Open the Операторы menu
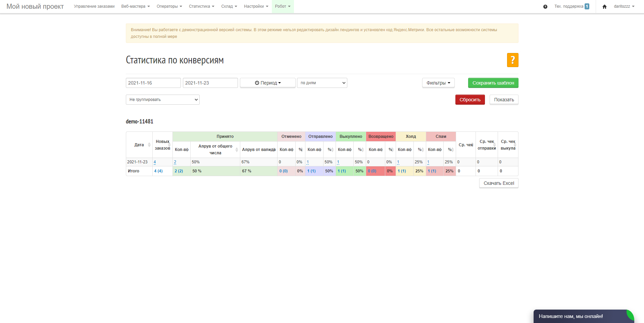 point(169,6)
